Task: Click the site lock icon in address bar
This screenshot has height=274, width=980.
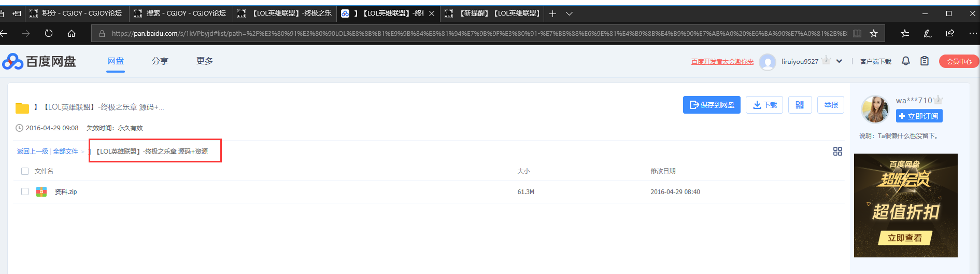Action: (x=102, y=33)
